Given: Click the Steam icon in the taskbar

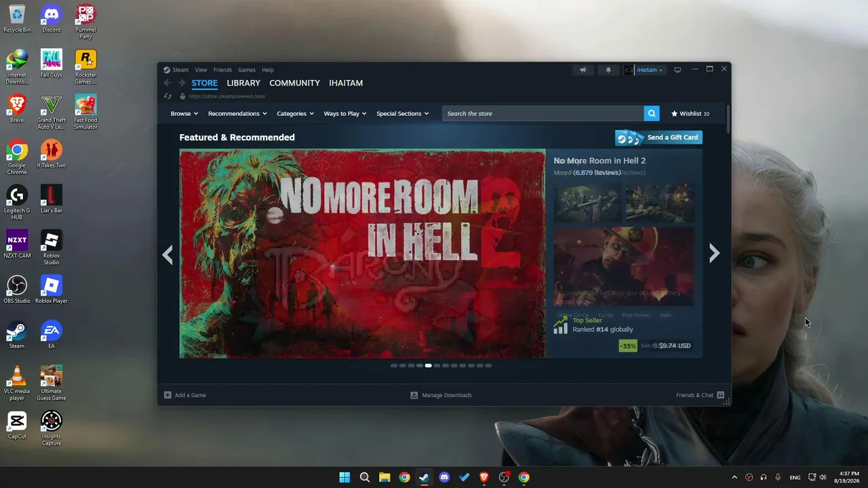Looking at the screenshot, I should point(425,477).
